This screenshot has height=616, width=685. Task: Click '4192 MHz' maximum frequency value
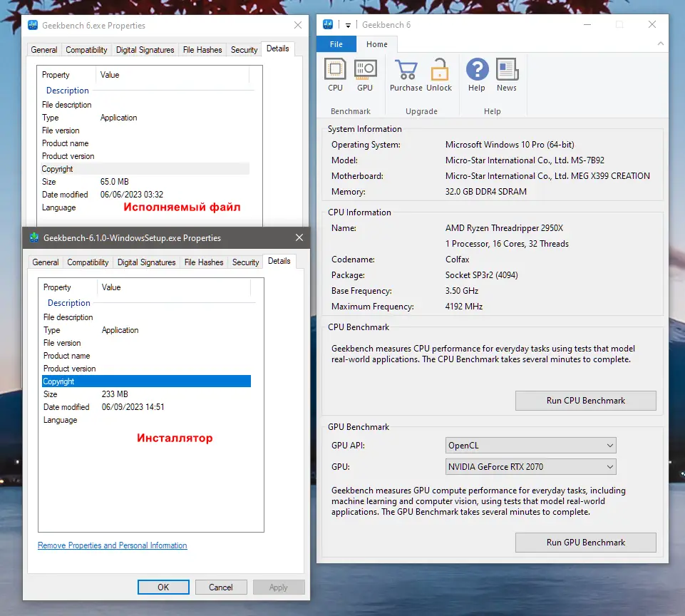click(464, 307)
